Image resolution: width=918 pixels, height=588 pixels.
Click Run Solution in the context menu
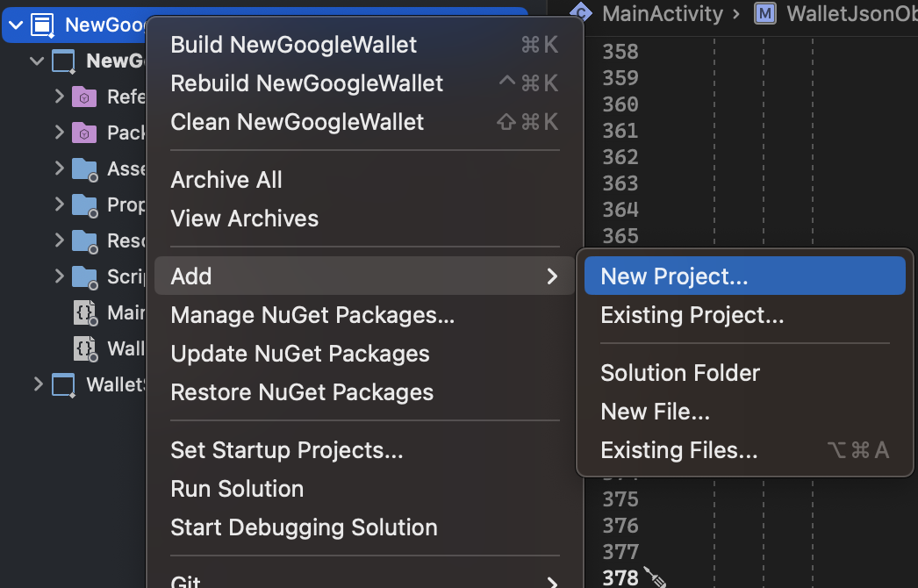click(237, 489)
